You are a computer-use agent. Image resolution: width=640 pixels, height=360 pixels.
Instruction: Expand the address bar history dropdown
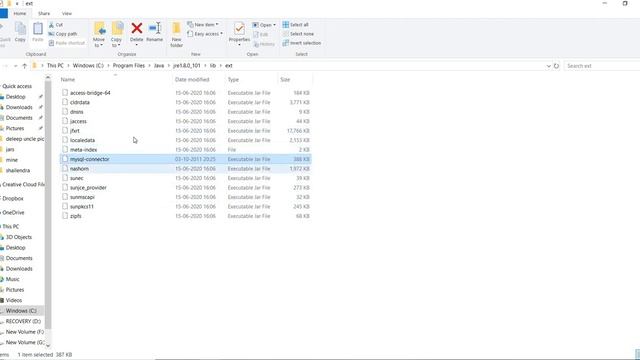click(548, 66)
